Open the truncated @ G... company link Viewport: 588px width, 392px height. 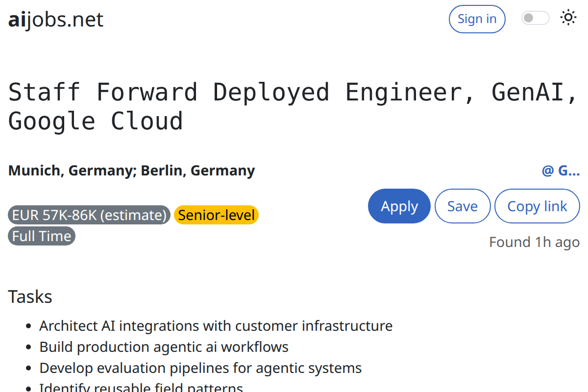point(561,171)
